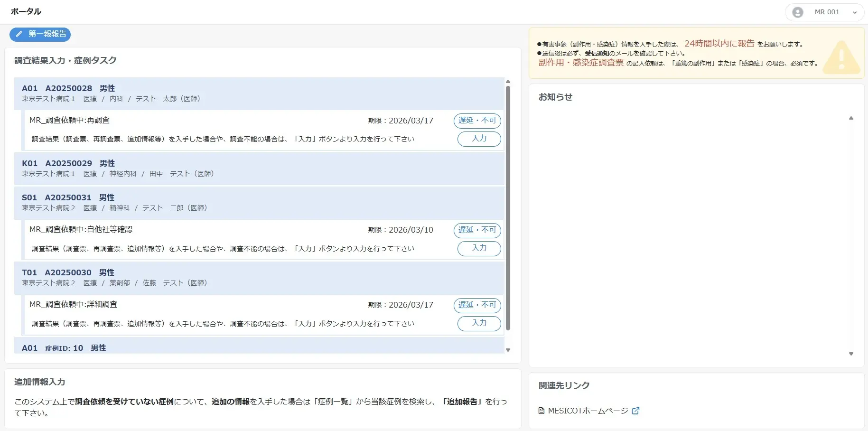Click the yellow warning triangle icon

tap(841, 58)
